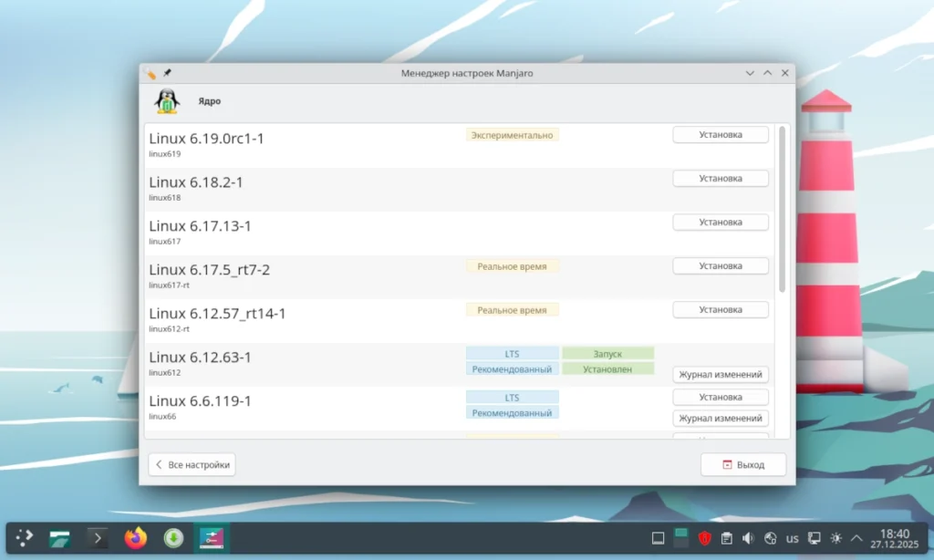Switch the 'us' keyboard layout indicator

[x=793, y=538]
